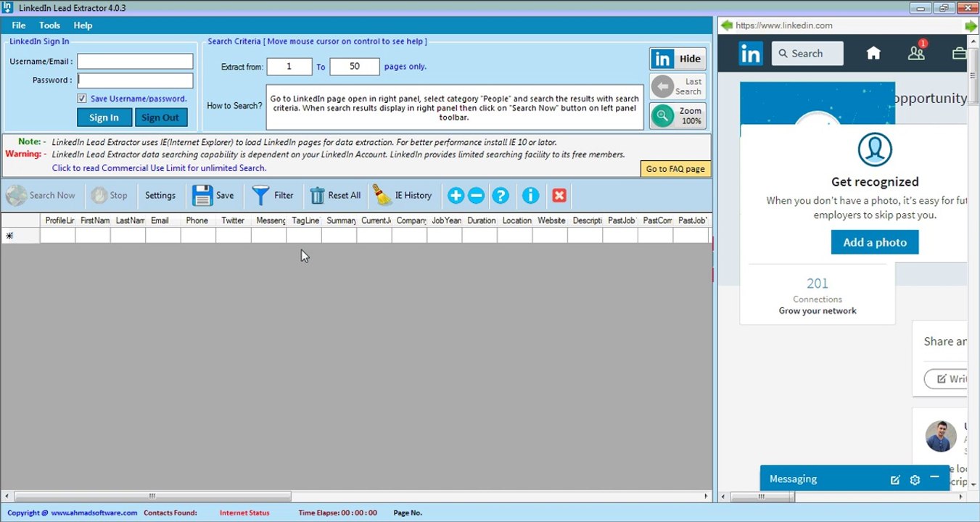Click the Zoom 100% magnifier button

point(678,116)
